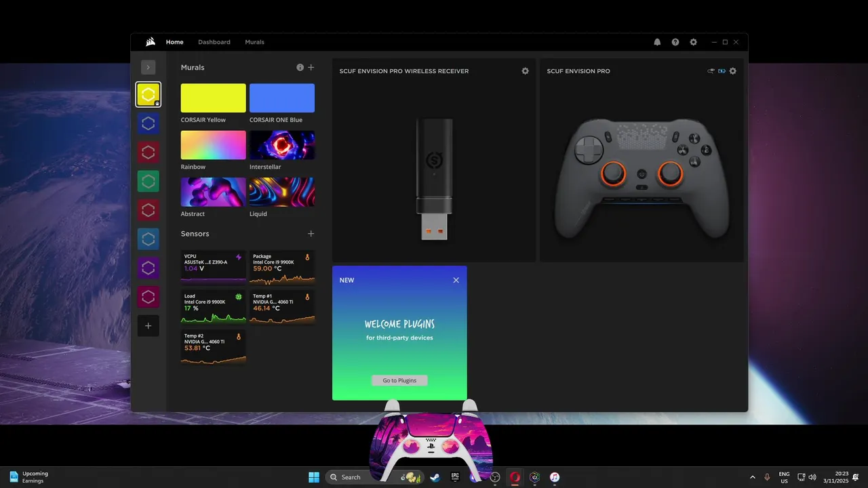Show hidden system tray icons chevron

click(x=752, y=477)
